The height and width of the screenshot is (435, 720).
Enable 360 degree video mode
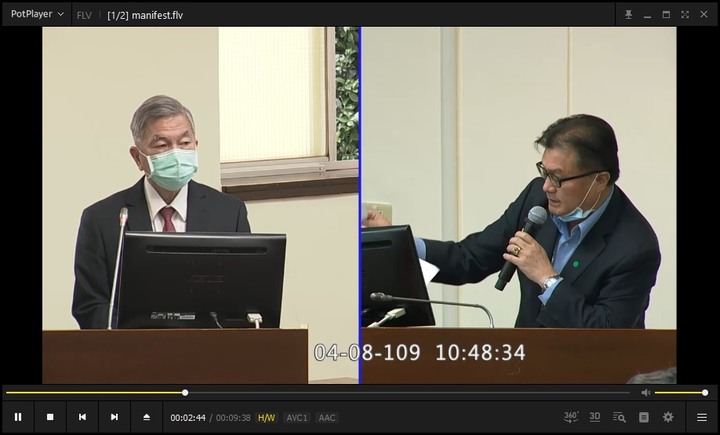(x=571, y=417)
